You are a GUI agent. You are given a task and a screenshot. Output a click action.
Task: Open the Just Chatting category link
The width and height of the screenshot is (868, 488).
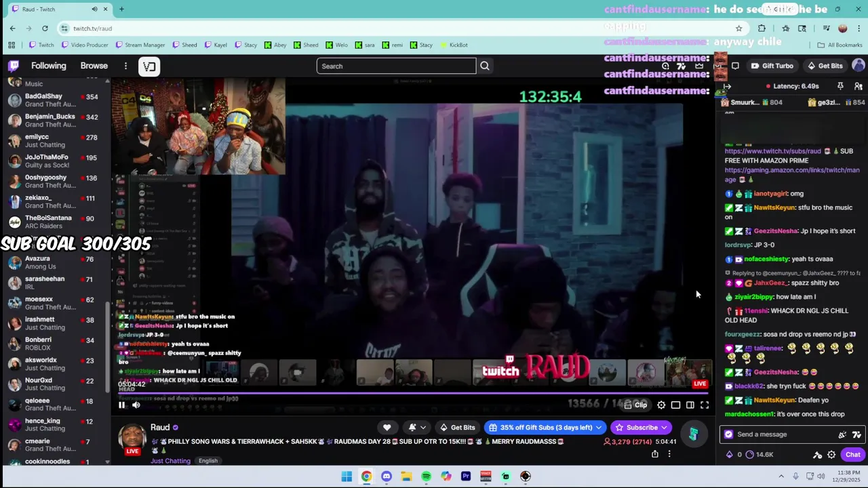[170, 461]
